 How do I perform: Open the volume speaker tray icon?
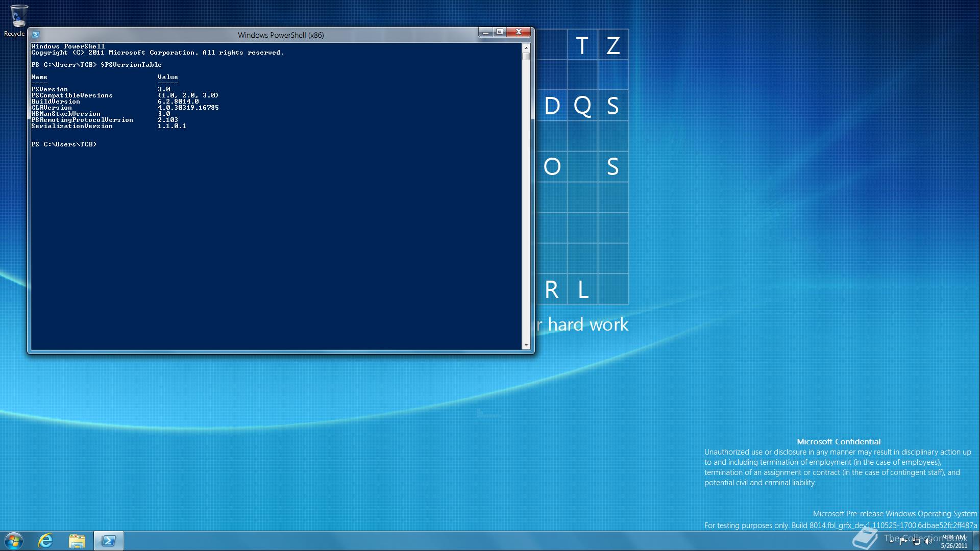click(x=928, y=541)
